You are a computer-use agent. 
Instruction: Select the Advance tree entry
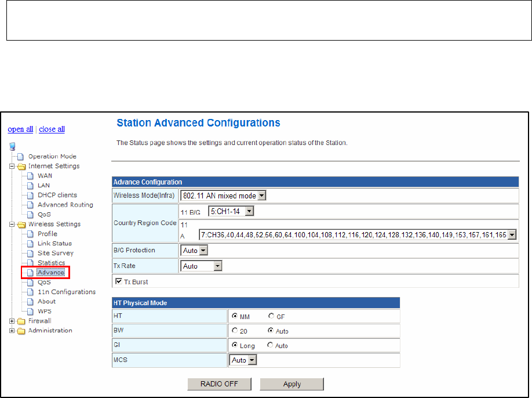tap(50, 273)
